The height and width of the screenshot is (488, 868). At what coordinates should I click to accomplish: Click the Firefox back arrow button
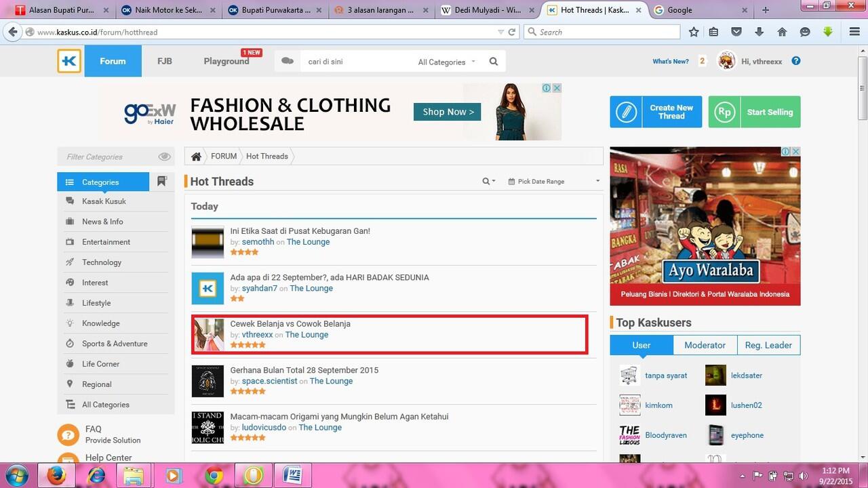pyautogui.click(x=12, y=32)
